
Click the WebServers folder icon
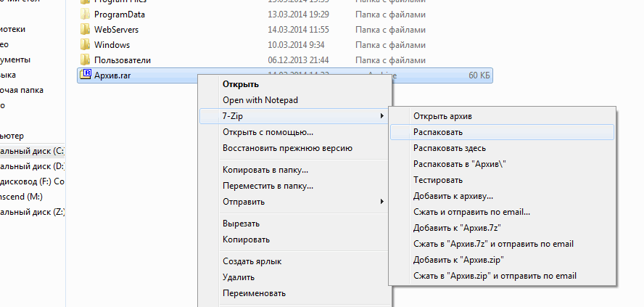pos(86,30)
